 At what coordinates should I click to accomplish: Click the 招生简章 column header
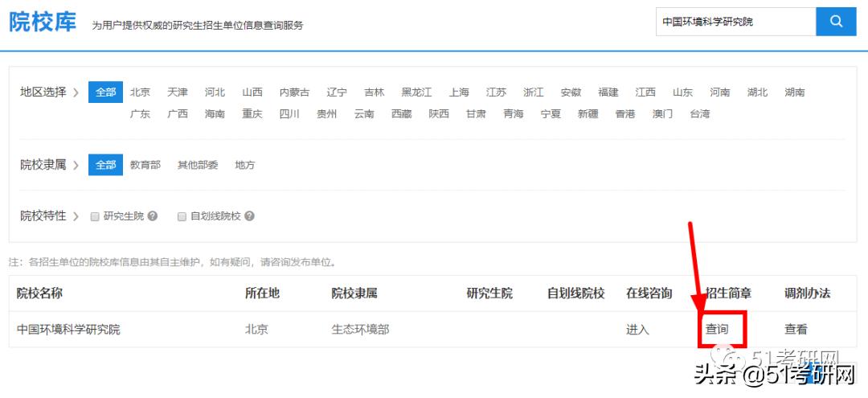[728, 293]
